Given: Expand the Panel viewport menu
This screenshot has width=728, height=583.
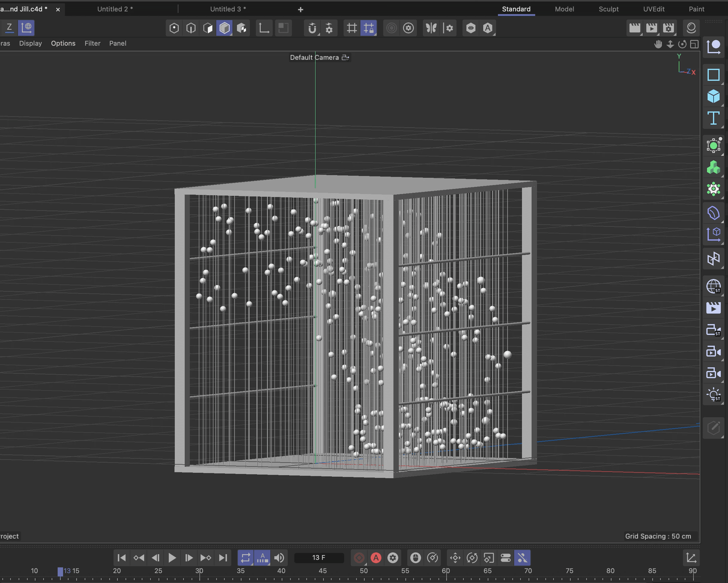Looking at the screenshot, I should click(x=117, y=43).
